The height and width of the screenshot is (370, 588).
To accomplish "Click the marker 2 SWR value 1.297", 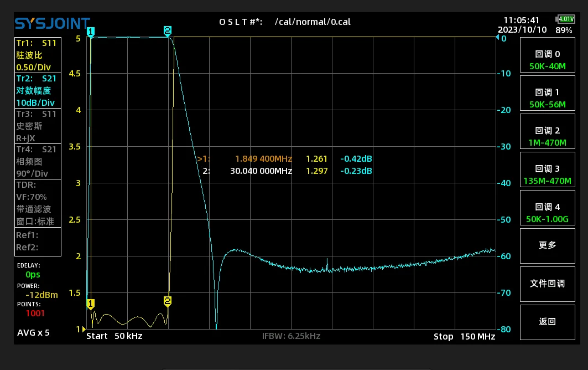I will click(x=317, y=171).
